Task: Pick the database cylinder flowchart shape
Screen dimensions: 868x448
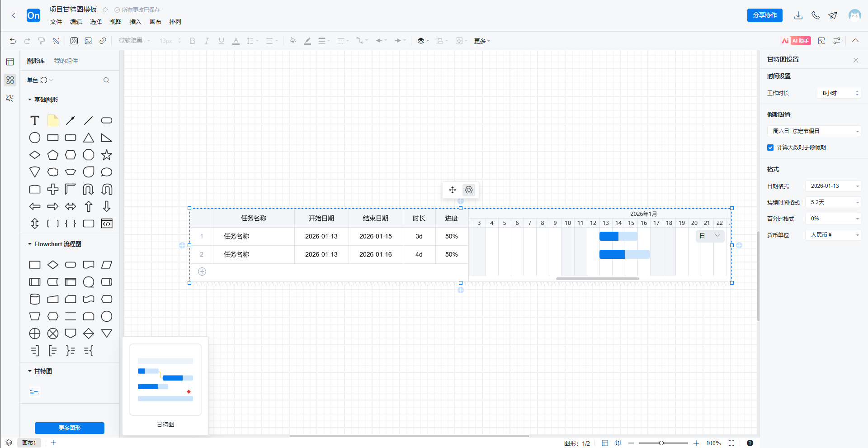Action: 35,299
